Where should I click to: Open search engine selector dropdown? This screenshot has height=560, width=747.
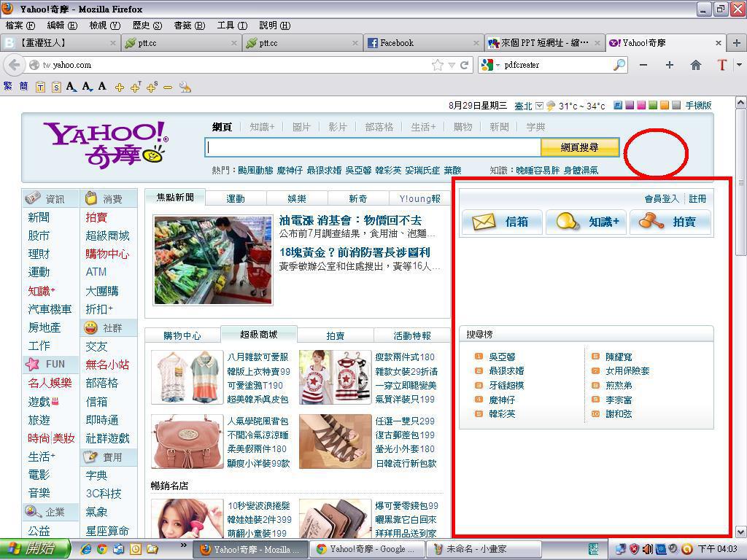coord(498,65)
